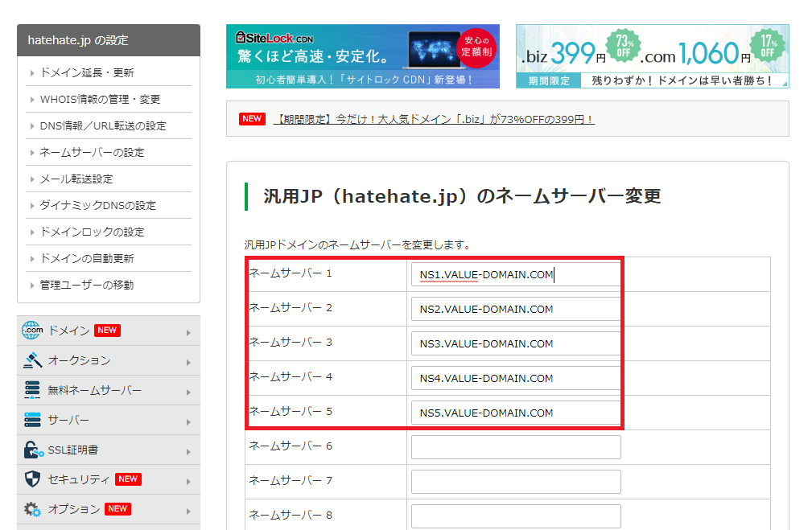812x530 pixels.
Task: Expand the 無料ネームサーバー menu arrow
Action: (188, 392)
